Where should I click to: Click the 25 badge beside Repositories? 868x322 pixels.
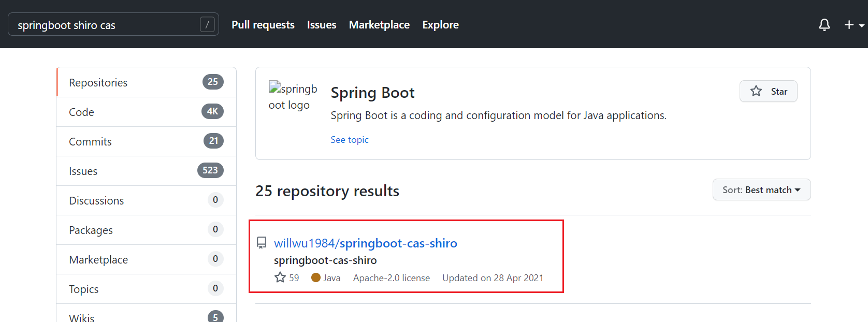[x=213, y=82]
